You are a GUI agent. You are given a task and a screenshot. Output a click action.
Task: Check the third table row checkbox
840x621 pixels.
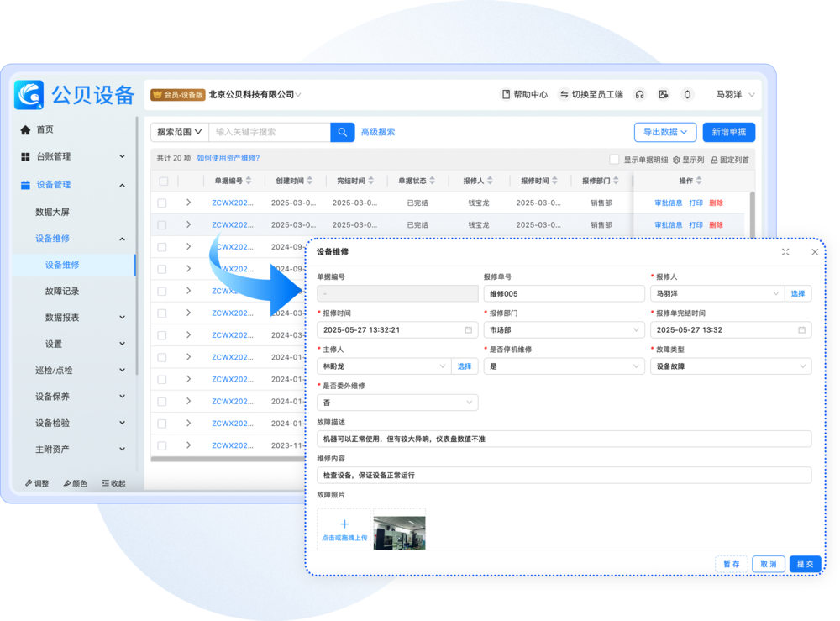pyautogui.click(x=162, y=247)
